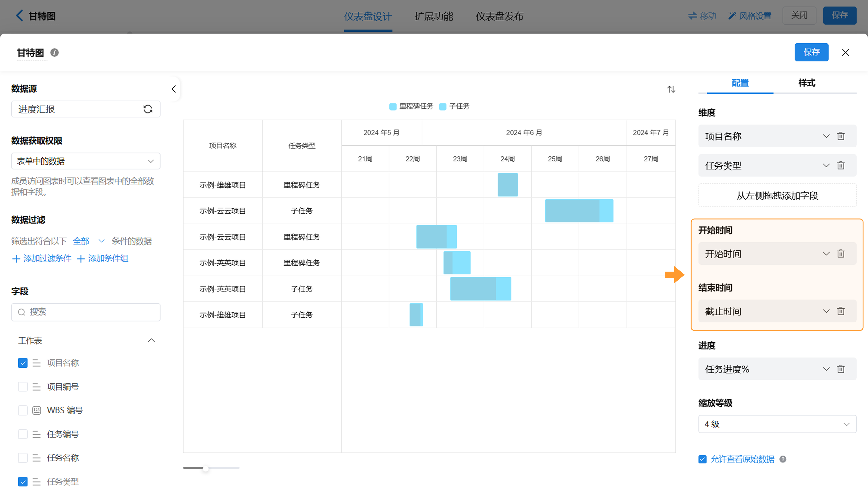Delete the 开始时间 field

click(x=841, y=254)
